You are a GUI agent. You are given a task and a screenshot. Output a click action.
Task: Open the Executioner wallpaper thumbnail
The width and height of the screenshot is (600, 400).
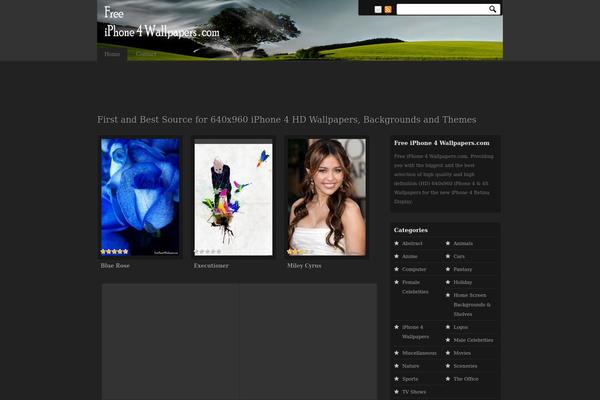[233, 197]
